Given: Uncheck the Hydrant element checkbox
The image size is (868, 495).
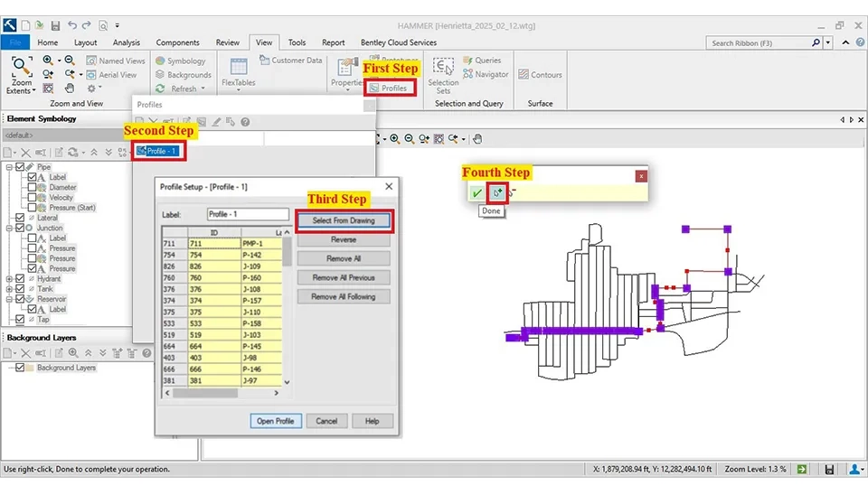Looking at the screenshot, I should [x=20, y=279].
